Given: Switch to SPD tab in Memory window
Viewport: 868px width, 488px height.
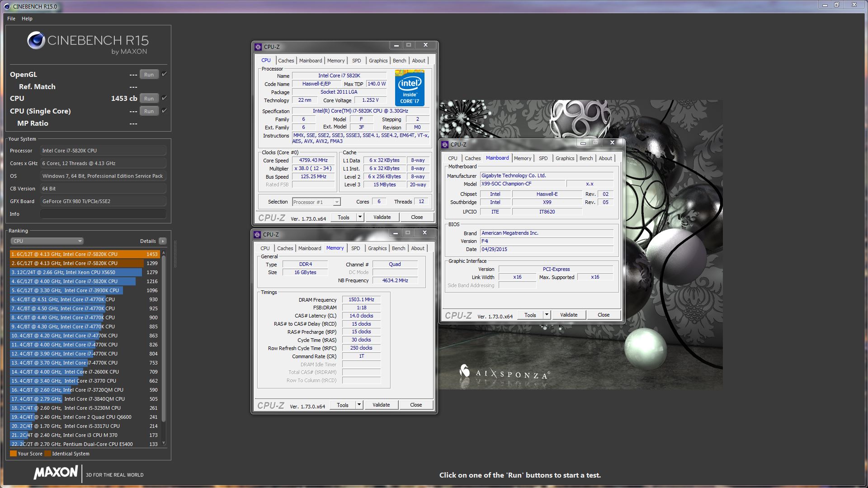Looking at the screenshot, I should 356,248.
